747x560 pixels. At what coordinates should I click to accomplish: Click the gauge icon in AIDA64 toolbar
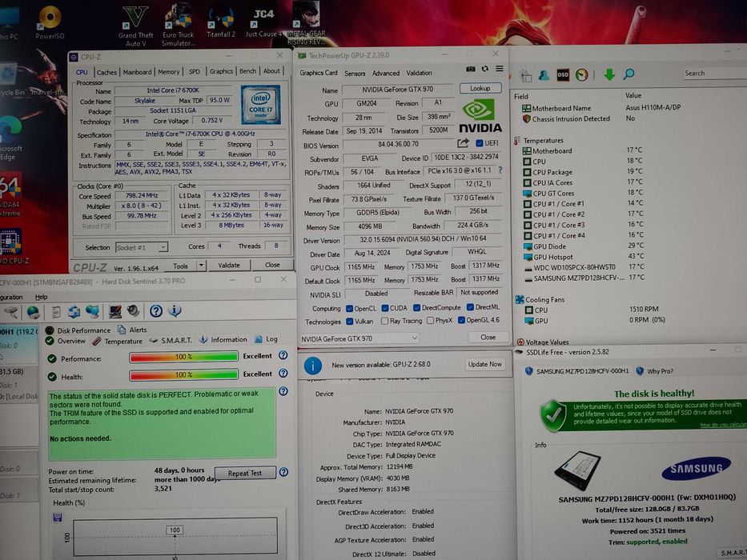[x=581, y=74]
